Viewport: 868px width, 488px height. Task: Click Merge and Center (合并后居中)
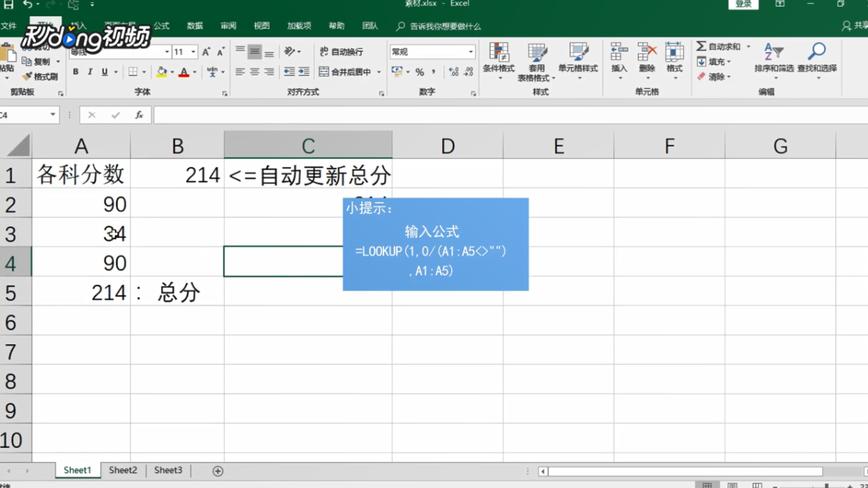click(346, 72)
